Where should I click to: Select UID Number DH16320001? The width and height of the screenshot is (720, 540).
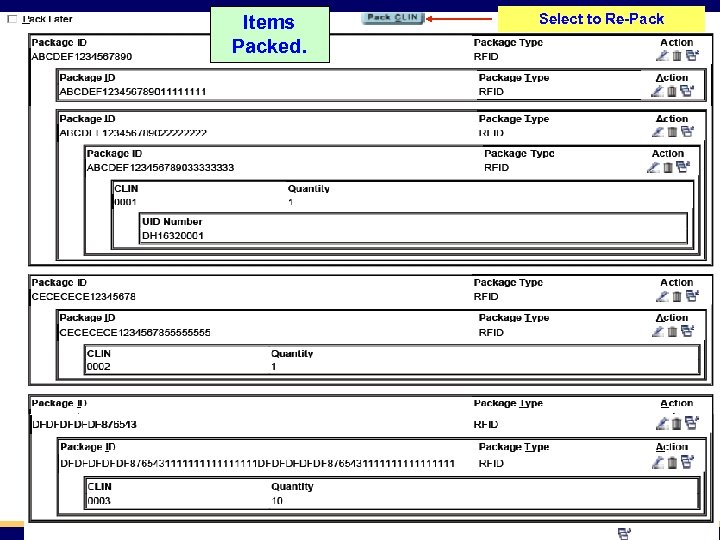click(x=173, y=236)
